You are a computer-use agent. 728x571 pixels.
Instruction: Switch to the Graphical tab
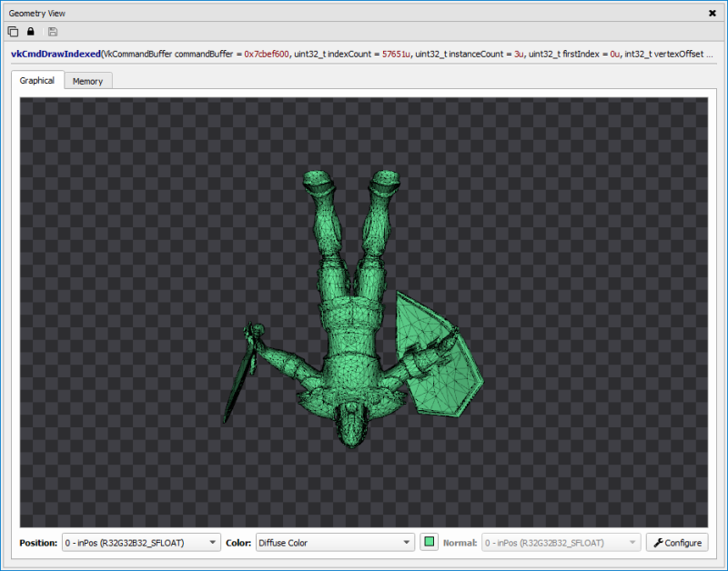[x=37, y=80]
